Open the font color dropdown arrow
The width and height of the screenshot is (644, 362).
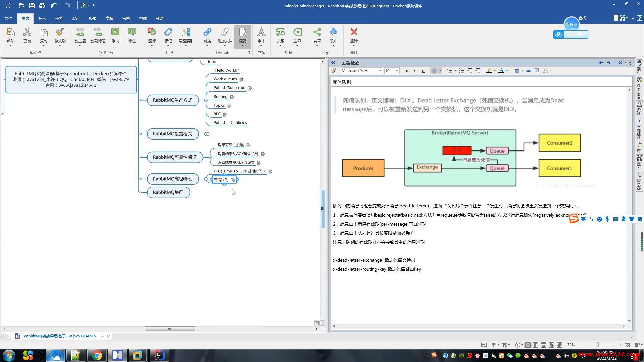(x=507, y=71)
